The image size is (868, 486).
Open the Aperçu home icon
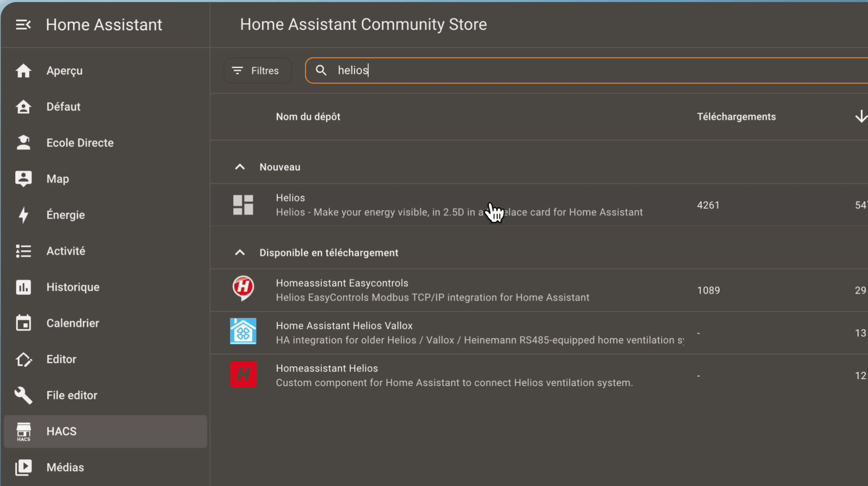[x=23, y=71]
